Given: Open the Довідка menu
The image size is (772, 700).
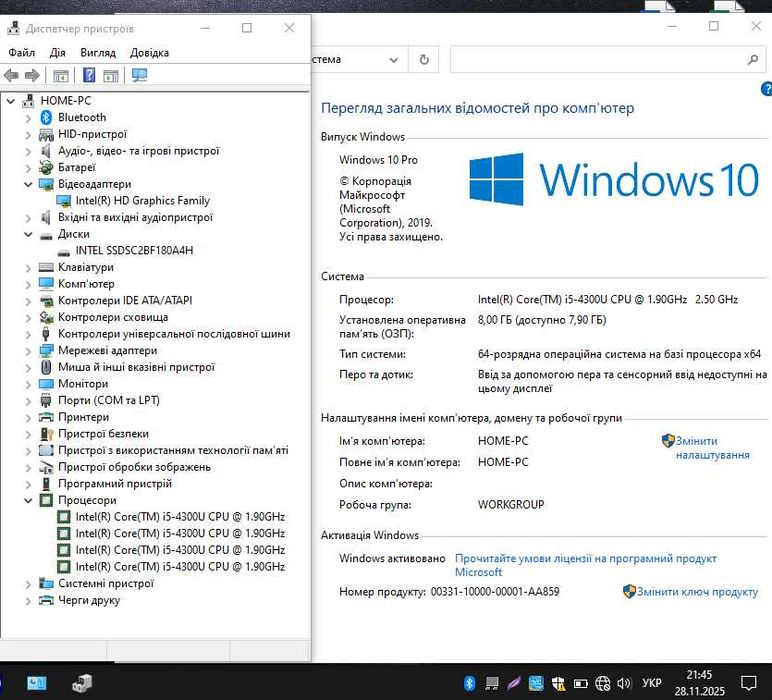Looking at the screenshot, I should click(x=150, y=53).
